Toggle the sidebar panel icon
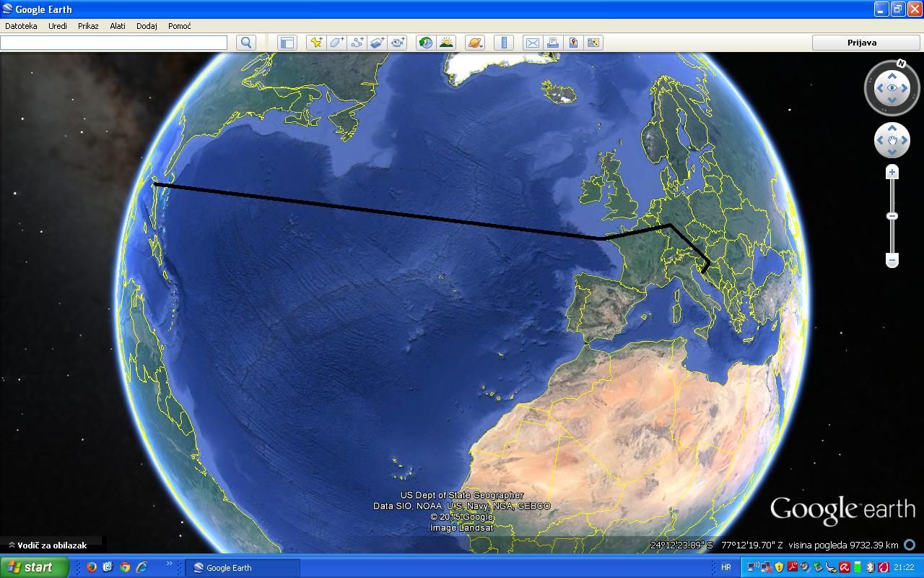Image resolution: width=924 pixels, height=578 pixels. (287, 43)
